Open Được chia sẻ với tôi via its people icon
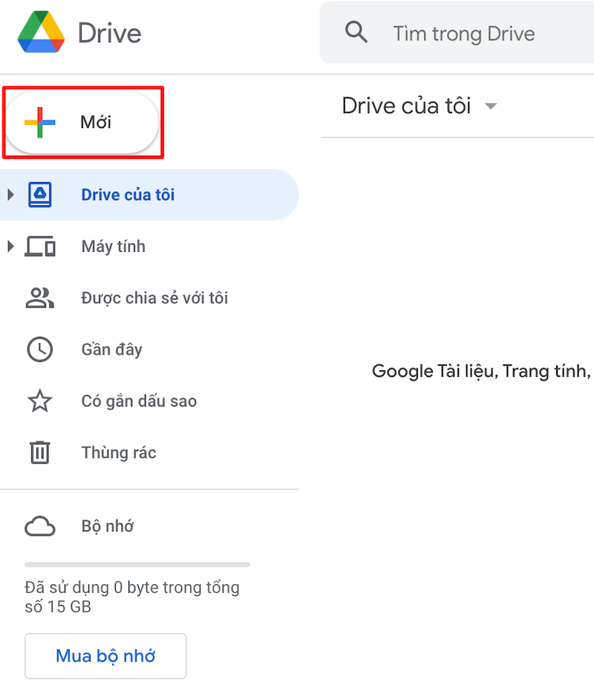This screenshot has height=700, width=594. tap(39, 298)
